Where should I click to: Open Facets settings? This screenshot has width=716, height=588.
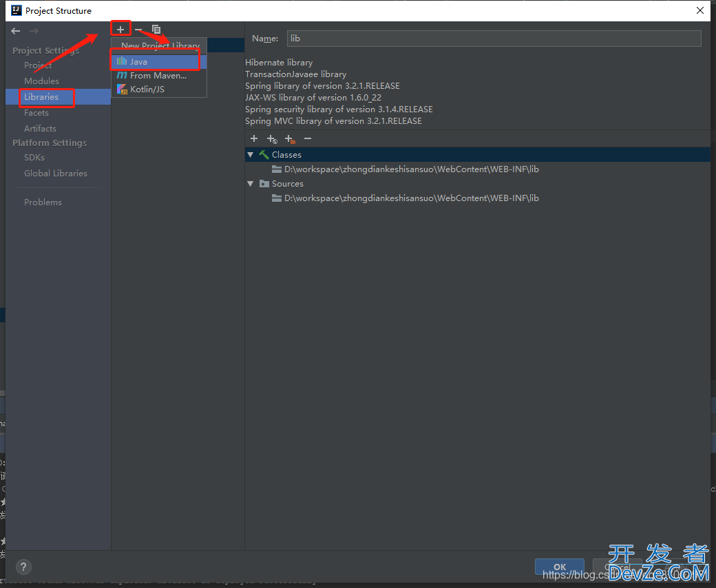pos(36,113)
